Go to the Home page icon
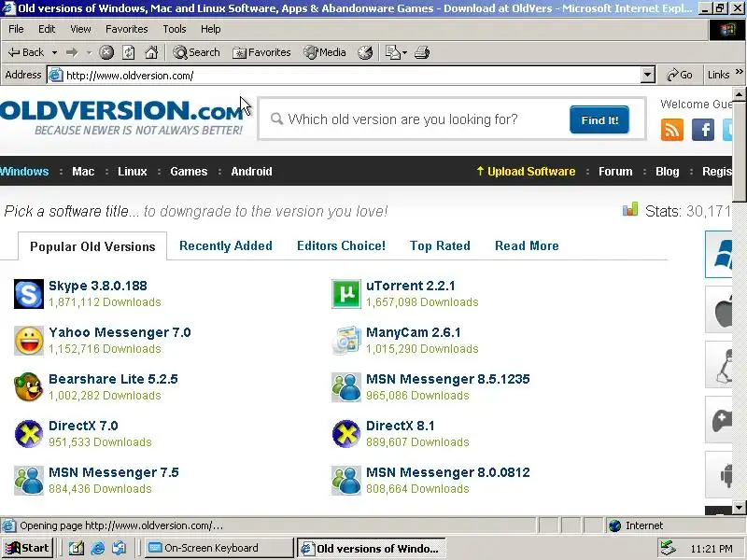The image size is (747, 560). pyautogui.click(x=151, y=52)
